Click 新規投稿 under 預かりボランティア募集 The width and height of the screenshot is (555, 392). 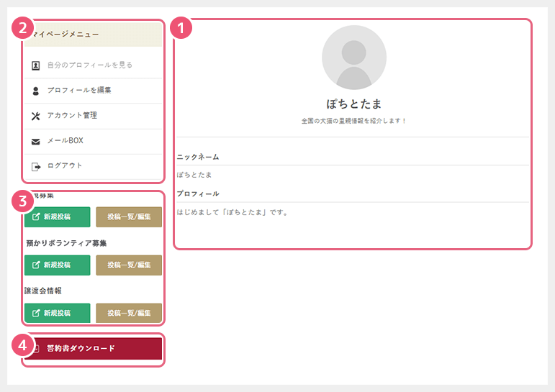(58, 265)
